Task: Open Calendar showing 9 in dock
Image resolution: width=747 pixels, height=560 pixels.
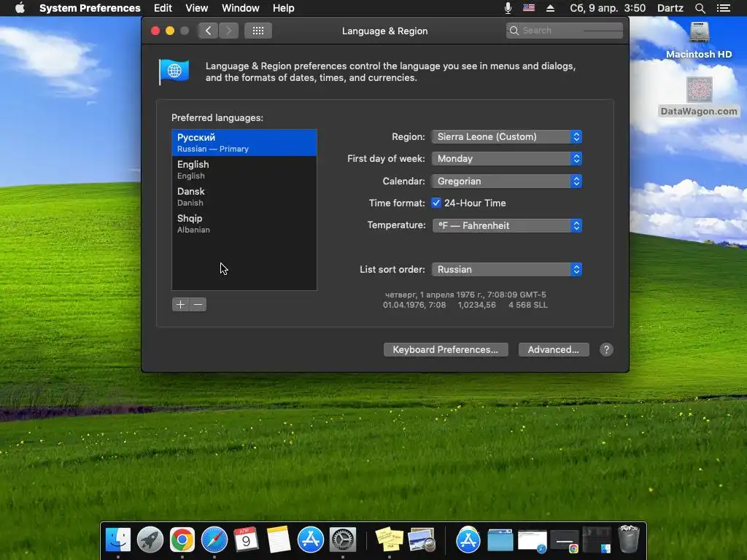Action: (247, 540)
